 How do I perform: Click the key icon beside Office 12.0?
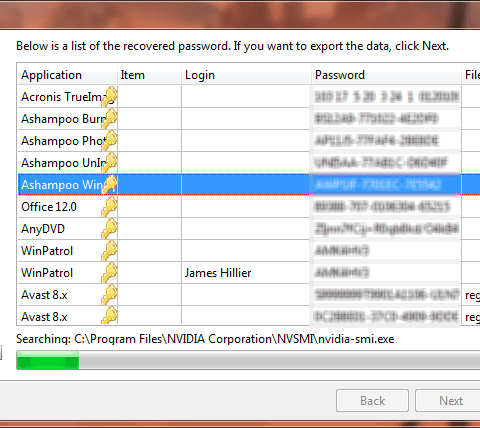109,206
